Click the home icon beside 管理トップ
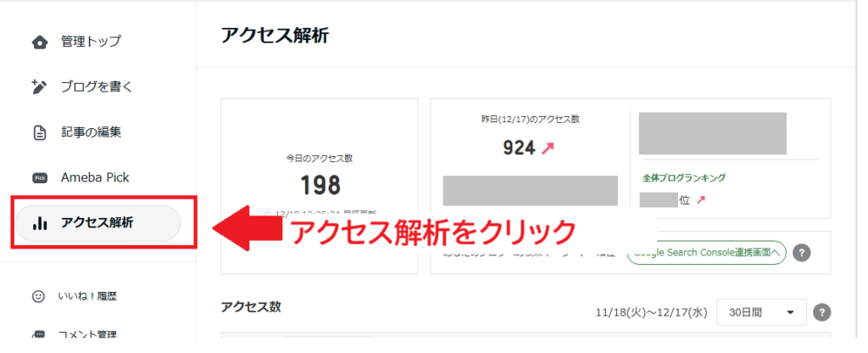 point(39,42)
